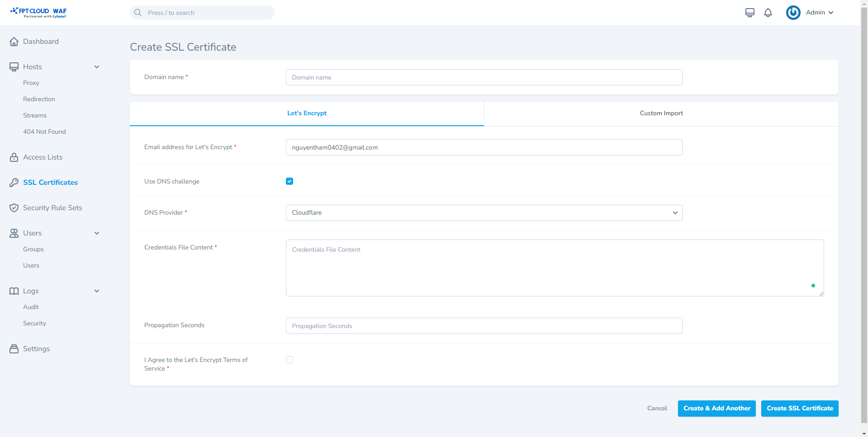The width and height of the screenshot is (868, 437).
Task: Click the Admin avatar power icon
Action: pos(793,13)
